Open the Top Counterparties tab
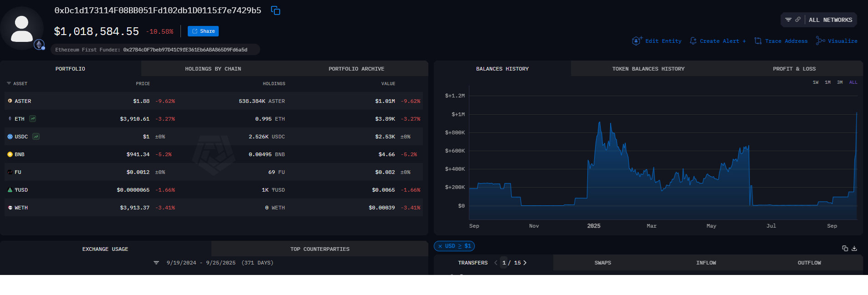 coord(320,249)
